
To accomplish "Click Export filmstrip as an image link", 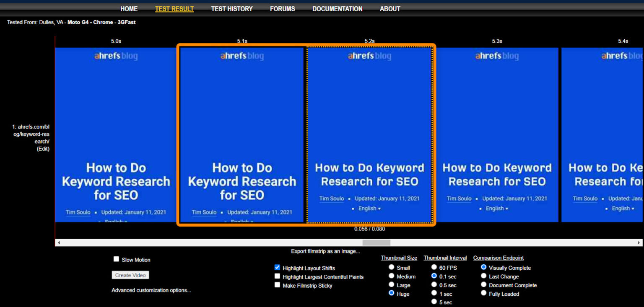I will pyautogui.click(x=325, y=251).
